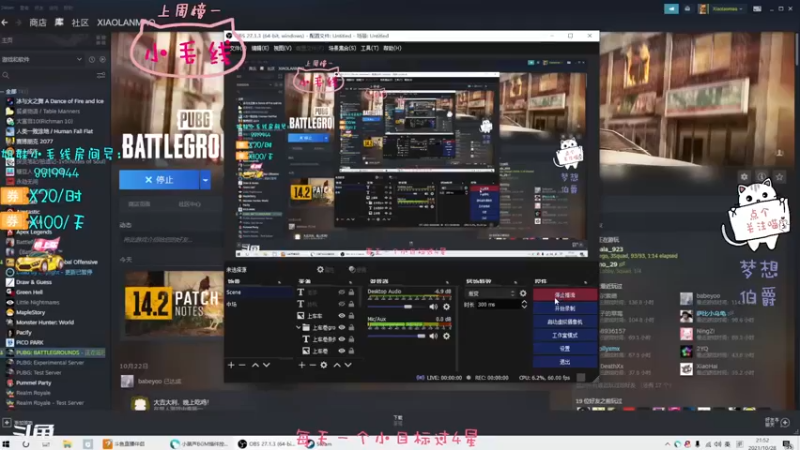The height and width of the screenshot is (450, 800).
Task: Toggle lock on 上车车 source
Action: pyautogui.click(x=351, y=316)
